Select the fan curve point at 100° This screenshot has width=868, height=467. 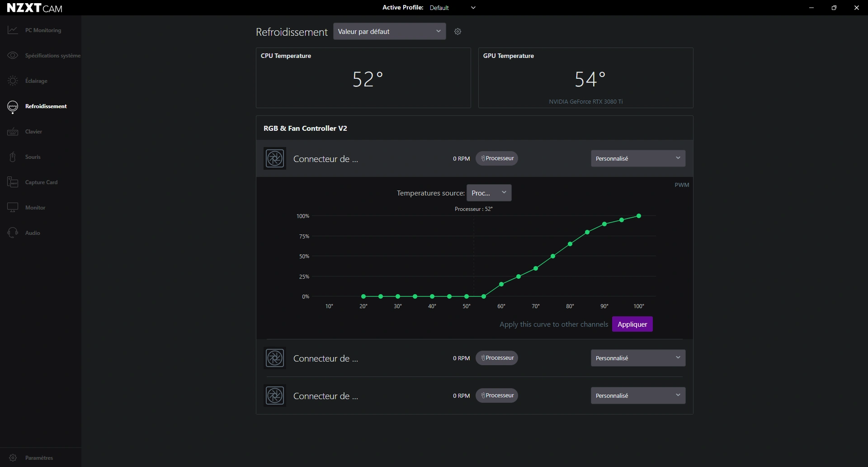point(639,216)
